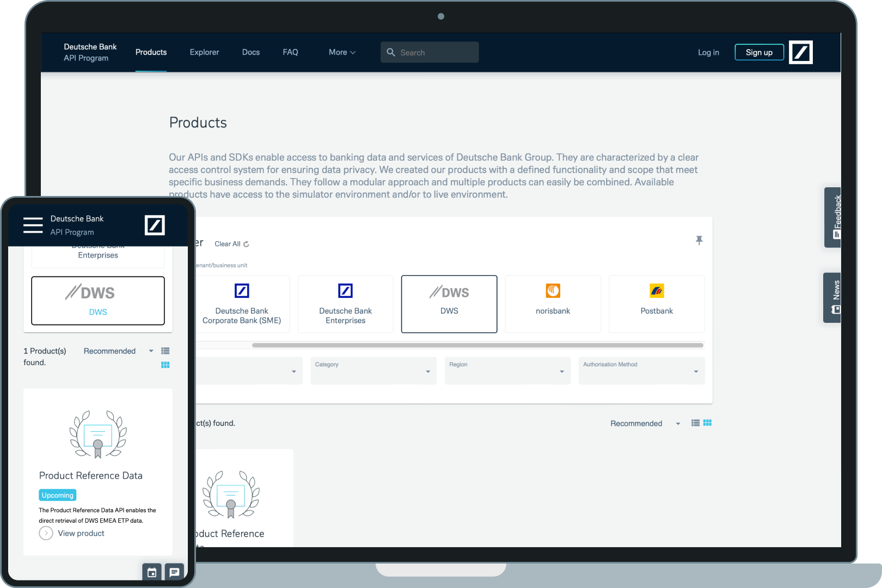Go to the Products tab

[x=151, y=52]
